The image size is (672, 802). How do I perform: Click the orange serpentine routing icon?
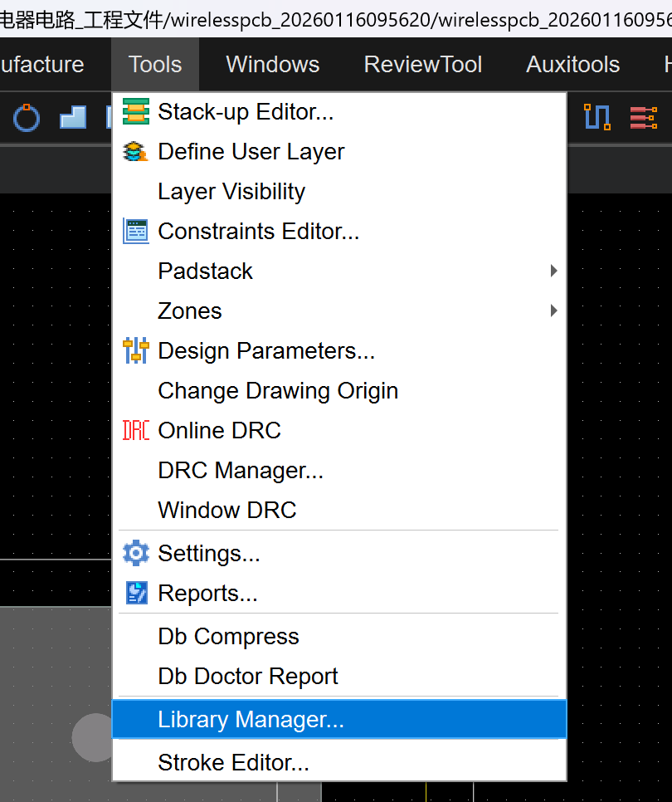pos(597,117)
